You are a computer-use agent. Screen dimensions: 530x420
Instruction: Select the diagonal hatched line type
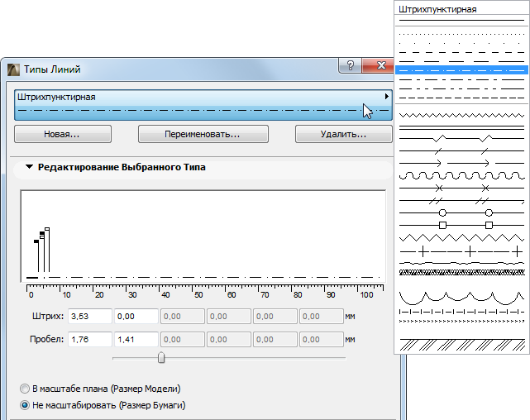(x=462, y=342)
